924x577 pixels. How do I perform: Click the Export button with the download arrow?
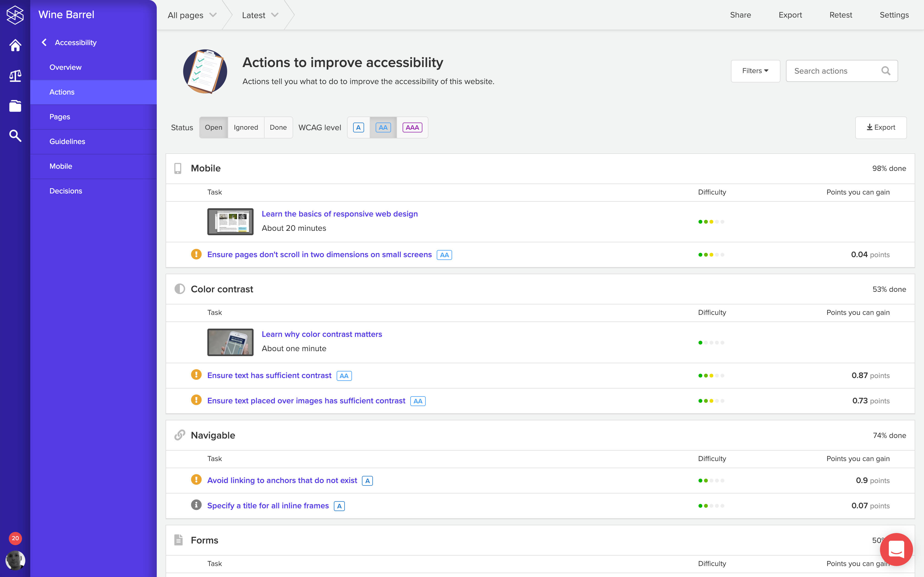pyautogui.click(x=881, y=127)
